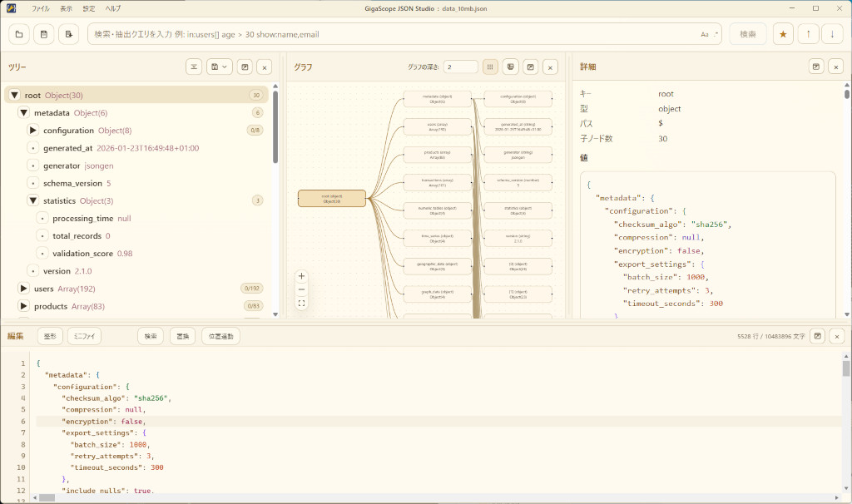Go to next match with down arrow
The height and width of the screenshot is (504, 852).
832,34
